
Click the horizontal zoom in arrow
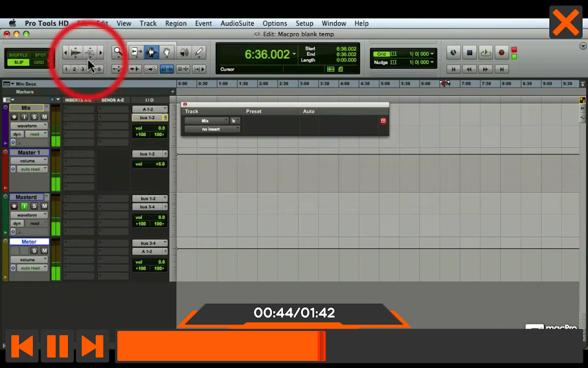[x=101, y=52]
